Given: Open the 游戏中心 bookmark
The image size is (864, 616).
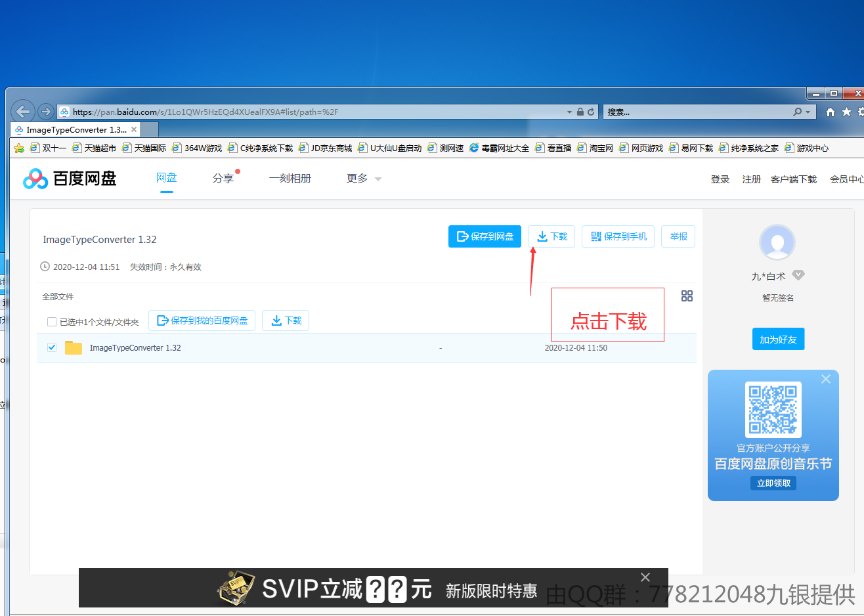Looking at the screenshot, I should pos(806,148).
